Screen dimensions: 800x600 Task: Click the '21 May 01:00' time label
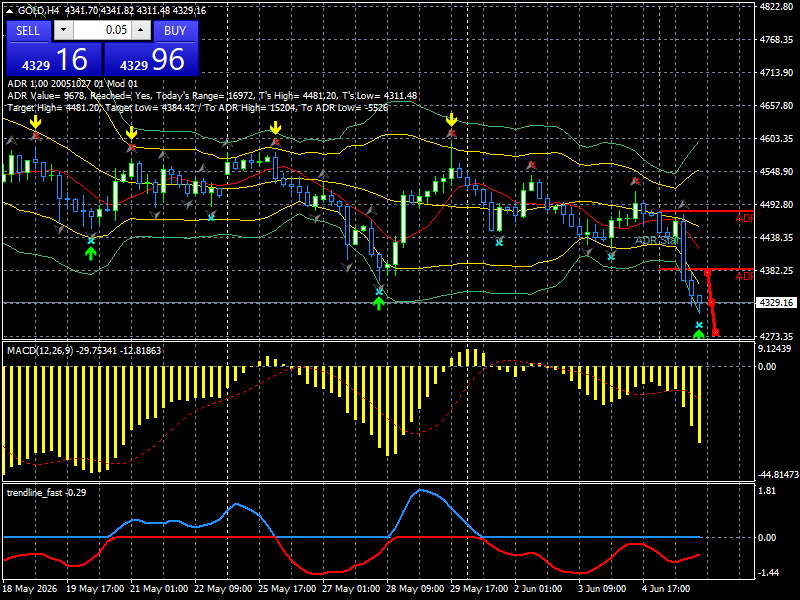159,589
